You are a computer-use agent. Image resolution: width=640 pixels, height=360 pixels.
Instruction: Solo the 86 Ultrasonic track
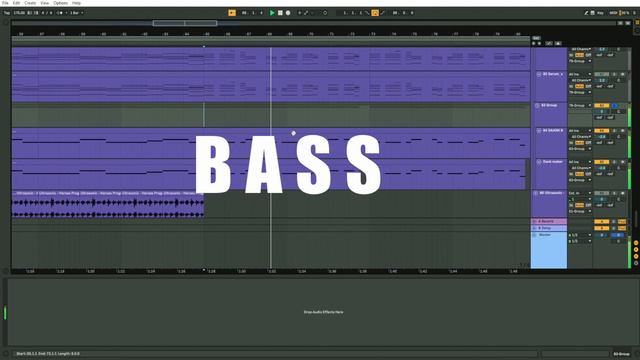614,193
